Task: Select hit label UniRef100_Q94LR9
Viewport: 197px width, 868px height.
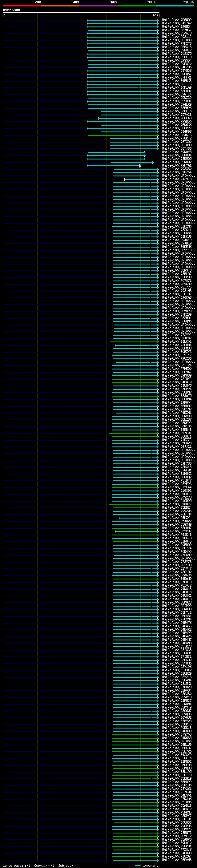Action: pyautogui.click(x=177, y=104)
